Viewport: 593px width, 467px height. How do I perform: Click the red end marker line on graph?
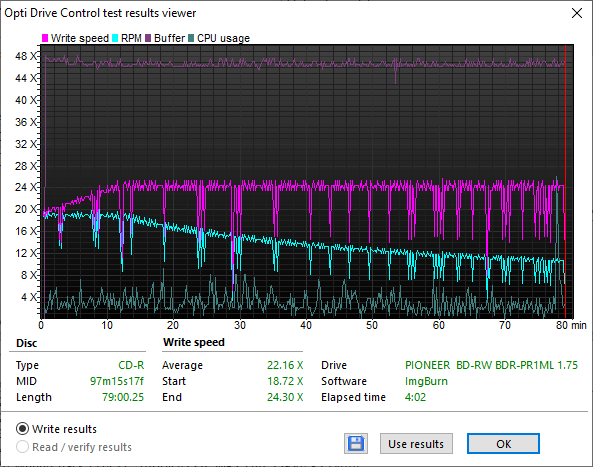(x=565, y=182)
